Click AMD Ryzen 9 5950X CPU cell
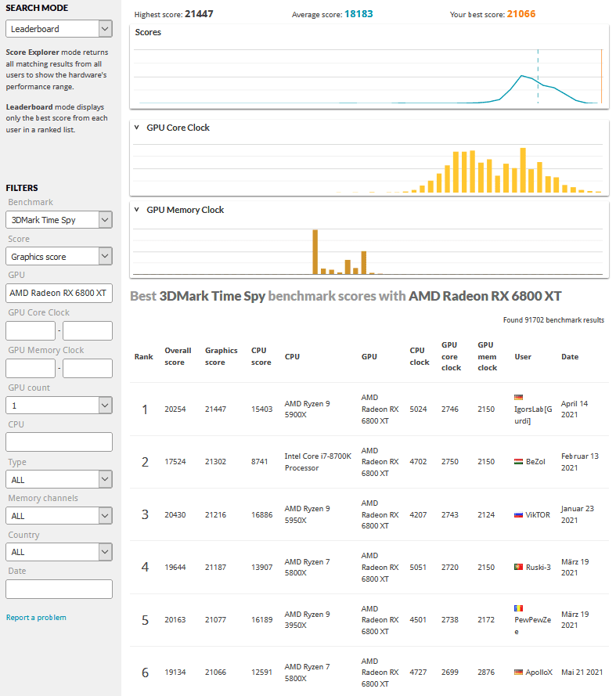 point(307,514)
